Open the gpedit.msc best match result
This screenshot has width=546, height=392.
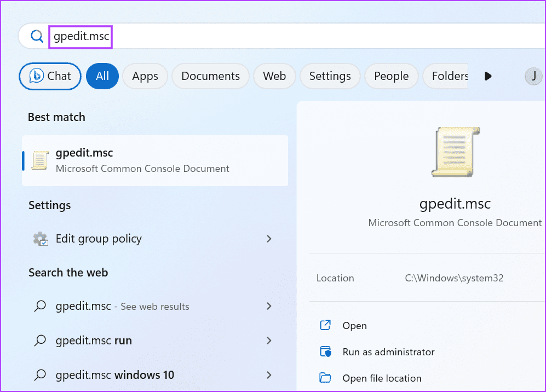155,161
